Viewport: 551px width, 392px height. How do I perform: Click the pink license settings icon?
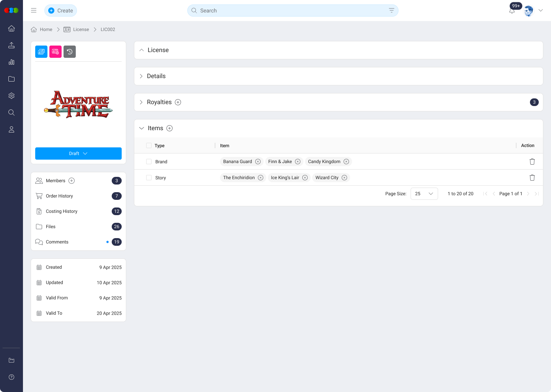[x=55, y=52]
